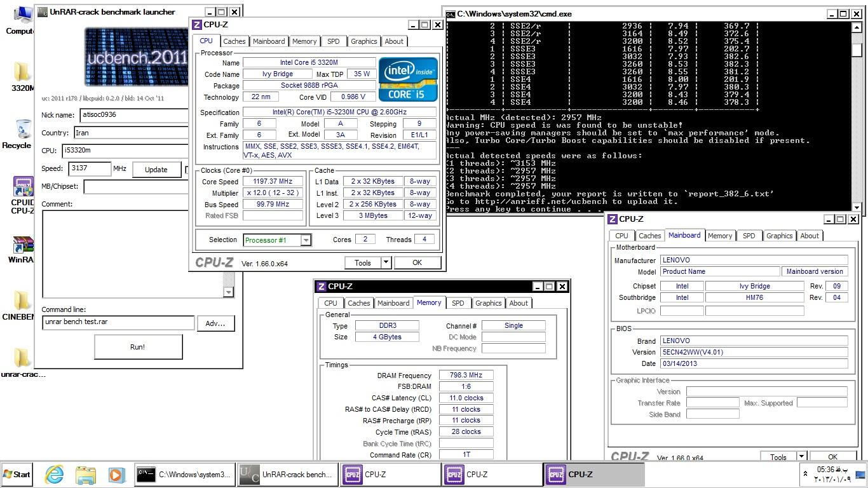Open SPD tab in CPU-Z CPU window

click(334, 41)
